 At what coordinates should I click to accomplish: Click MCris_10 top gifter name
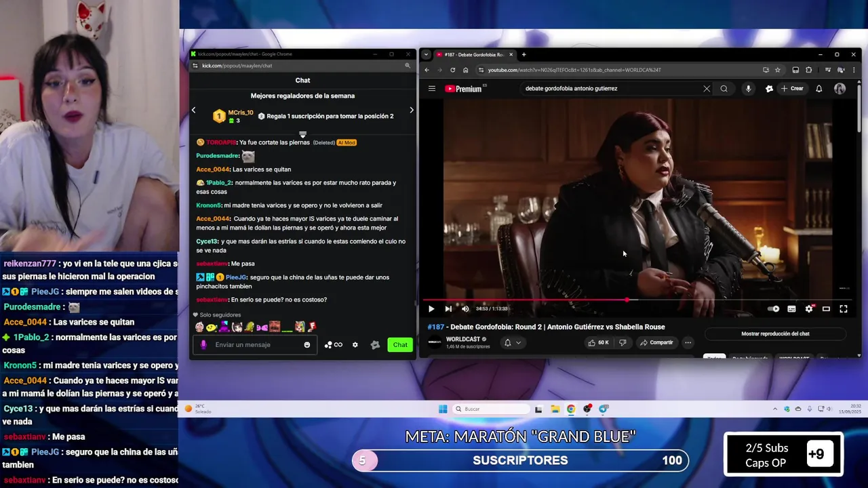tap(241, 113)
